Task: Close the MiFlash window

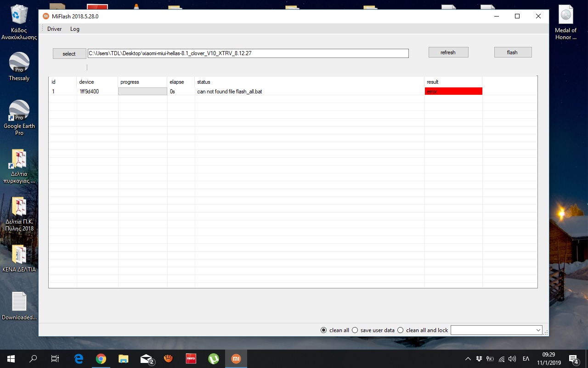Action: [538, 16]
